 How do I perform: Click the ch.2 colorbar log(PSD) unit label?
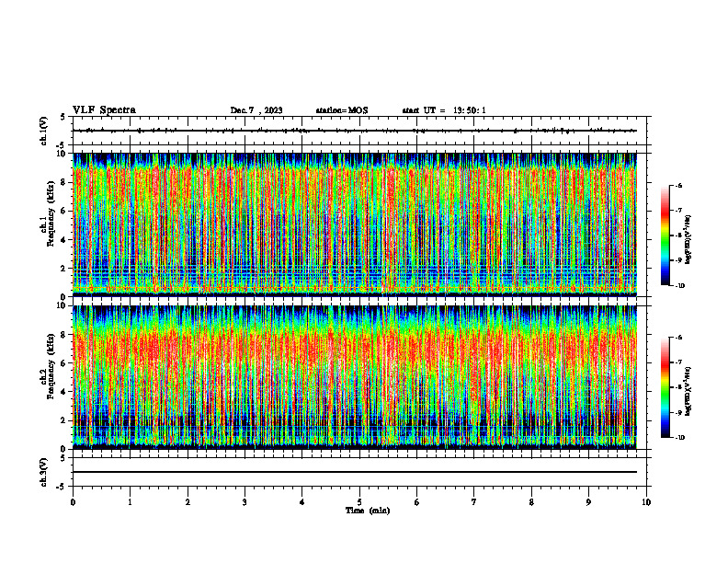pyautogui.click(x=688, y=392)
